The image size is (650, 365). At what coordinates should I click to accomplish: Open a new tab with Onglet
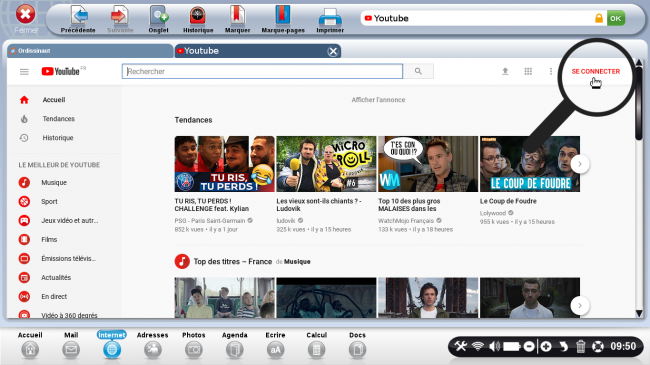click(159, 19)
